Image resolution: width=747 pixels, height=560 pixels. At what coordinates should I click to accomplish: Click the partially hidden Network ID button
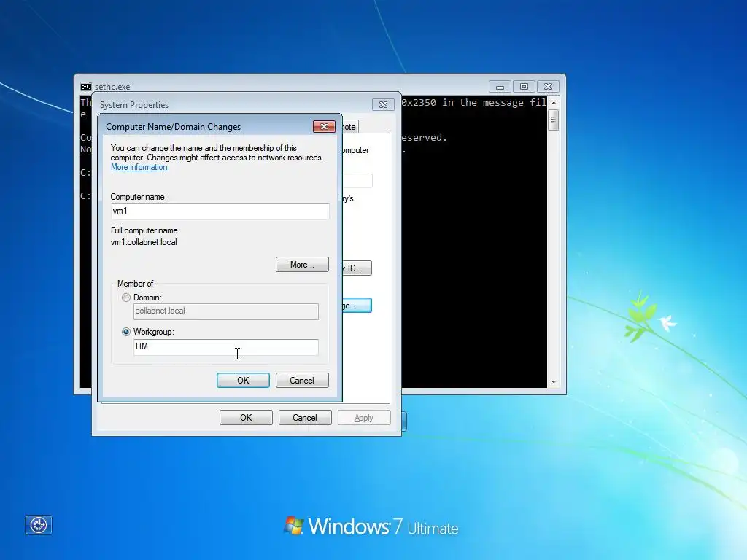click(357, 268)
